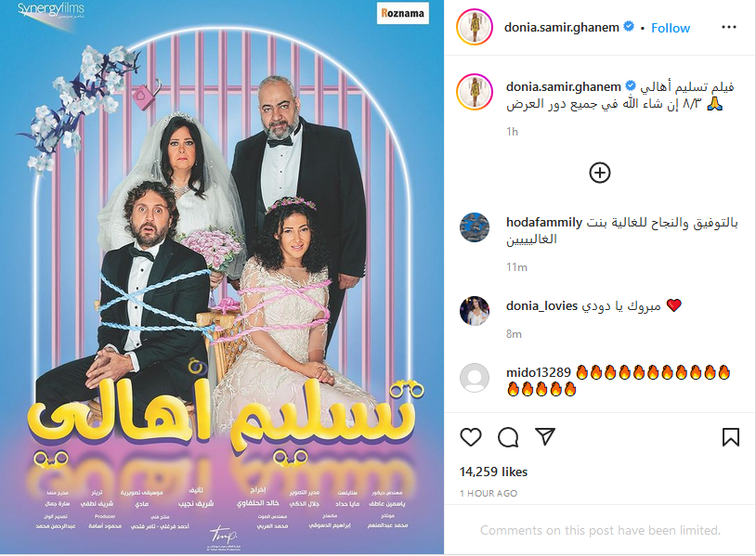Image resolution: width=756 pixels, height=556 pixels.
Task: View the 14,259 likes list
Action: [x=493, y=472]
